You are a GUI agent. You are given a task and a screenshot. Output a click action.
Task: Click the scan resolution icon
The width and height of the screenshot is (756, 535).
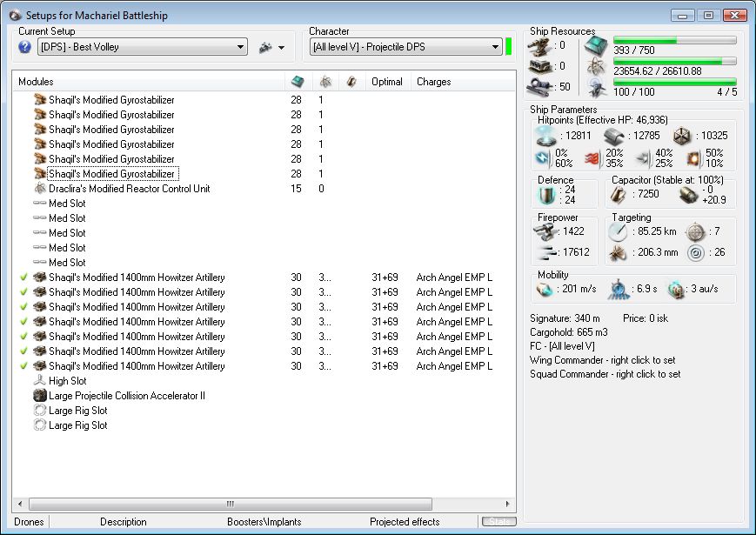[x=618, y=253]
